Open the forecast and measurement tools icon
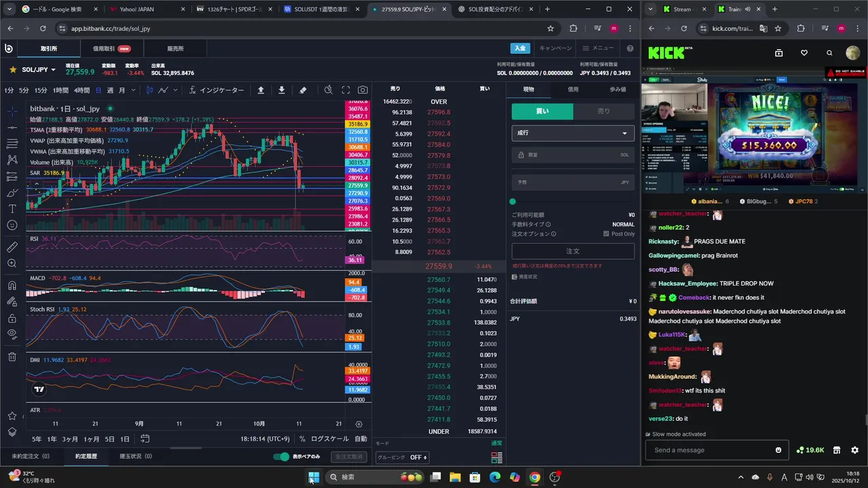 12,176
